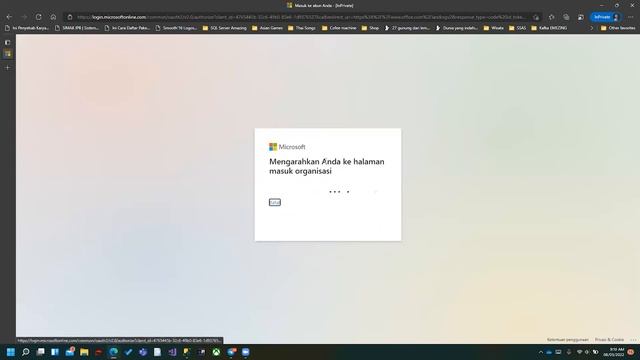Open the Smooth76 Logos bookmark
This screenshot has width=640, height=360.
pos(176,28)
